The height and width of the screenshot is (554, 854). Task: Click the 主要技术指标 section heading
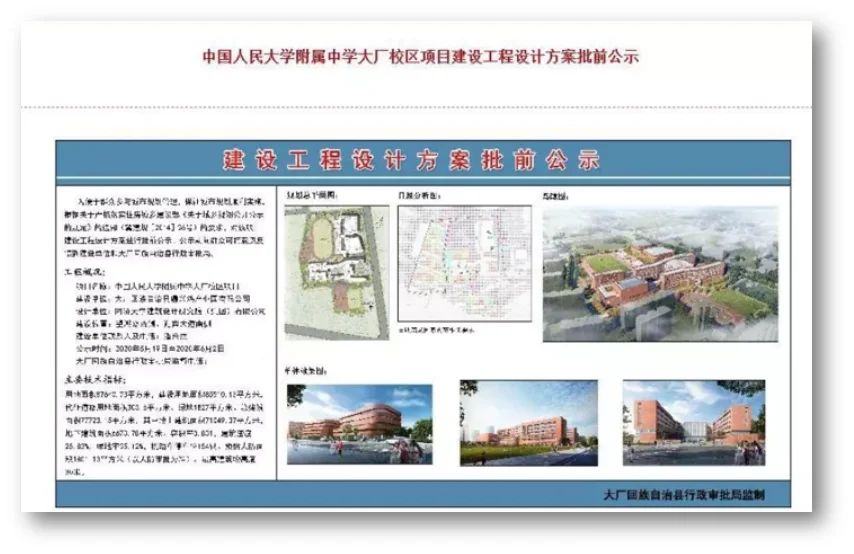click(x=95, y=379)
